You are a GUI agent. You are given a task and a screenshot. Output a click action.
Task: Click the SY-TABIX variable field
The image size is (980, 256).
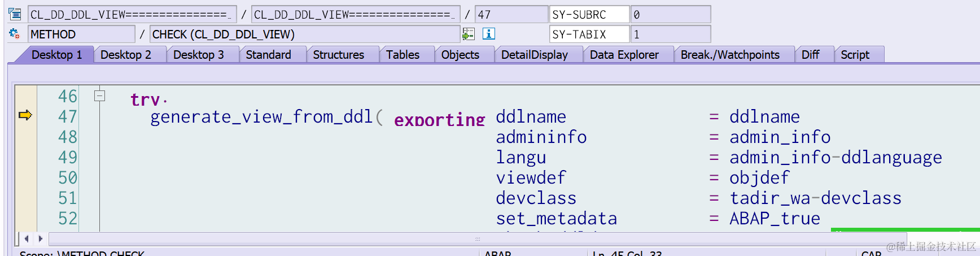point(589,34)
